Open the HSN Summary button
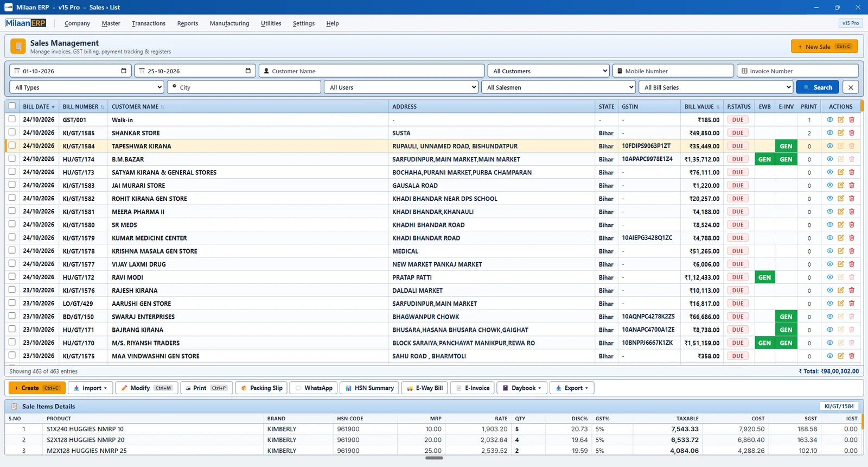The width and height of the screenshot is (868, 467). coord(369,388)
